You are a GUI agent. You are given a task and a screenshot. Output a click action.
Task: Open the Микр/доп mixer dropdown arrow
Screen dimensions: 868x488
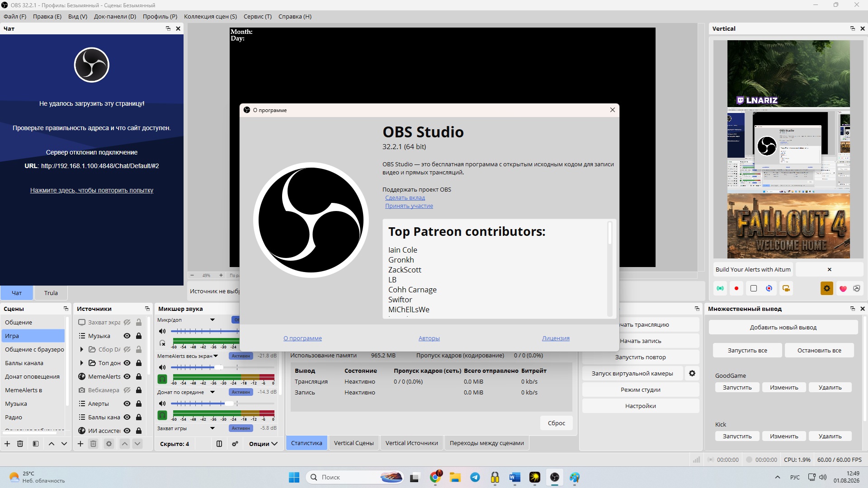[x=212, y=320]
